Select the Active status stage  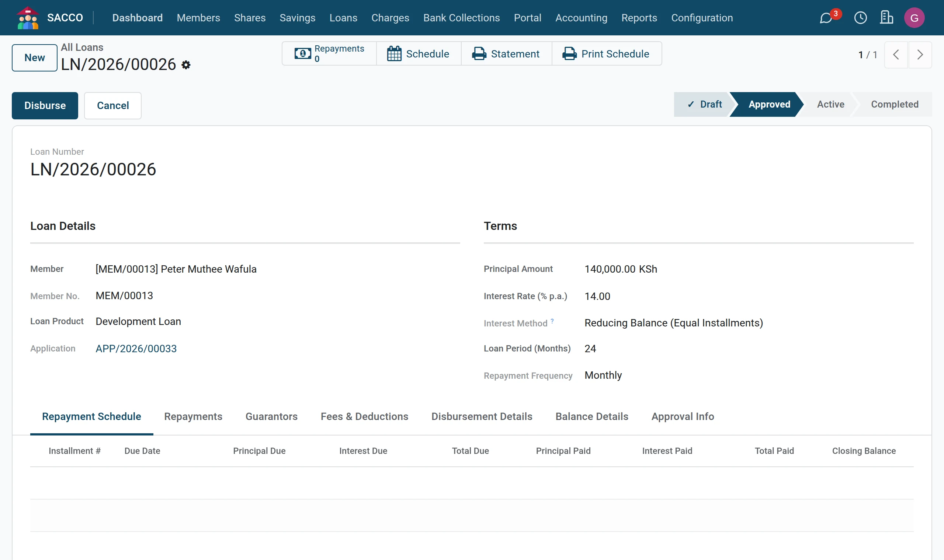tap(830, 104)
